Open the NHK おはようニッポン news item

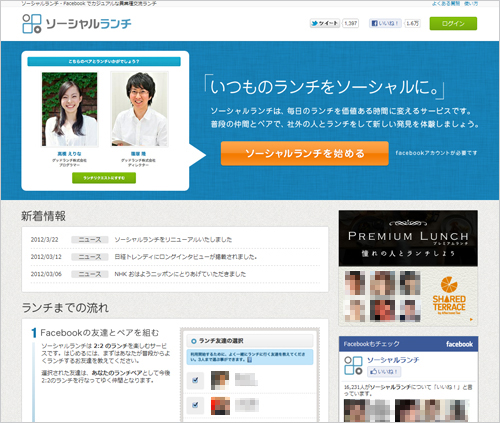[x=180, y=274]
